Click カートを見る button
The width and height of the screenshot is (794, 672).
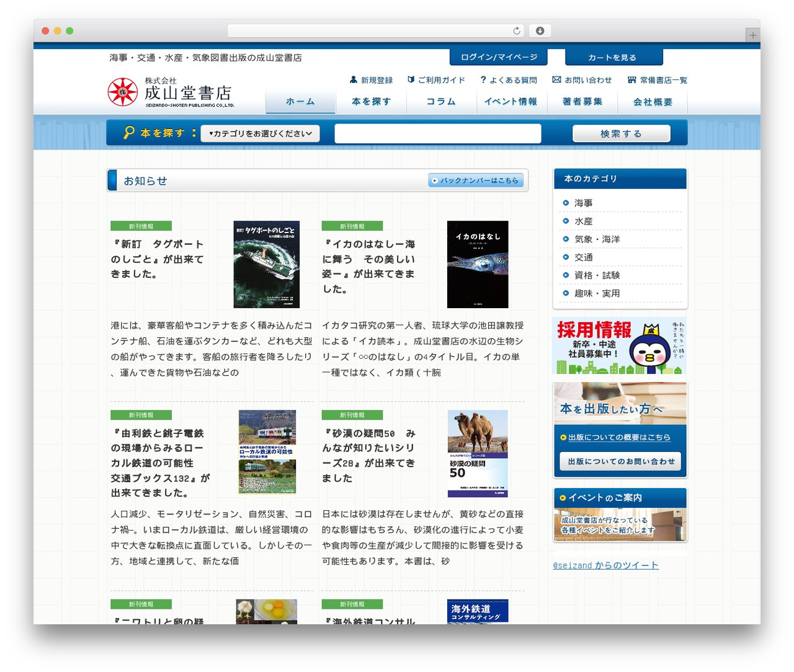[x=613, y=57]
